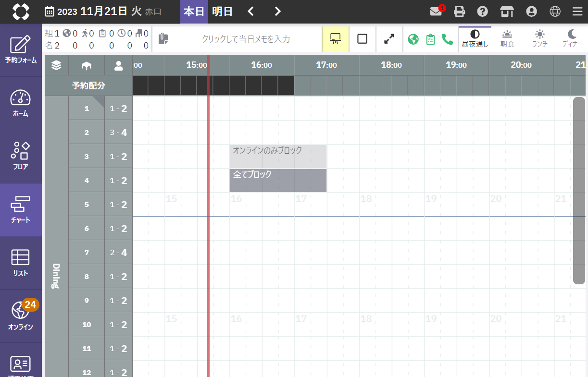
Task: Click the daily memo input field
Action: [245, 39]
